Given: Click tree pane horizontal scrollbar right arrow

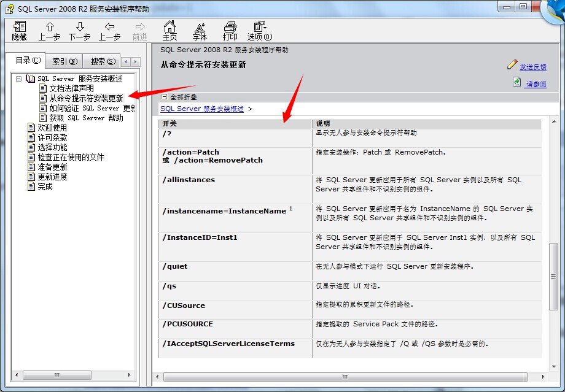Looking at the screenshot, I should pos(130,375).
